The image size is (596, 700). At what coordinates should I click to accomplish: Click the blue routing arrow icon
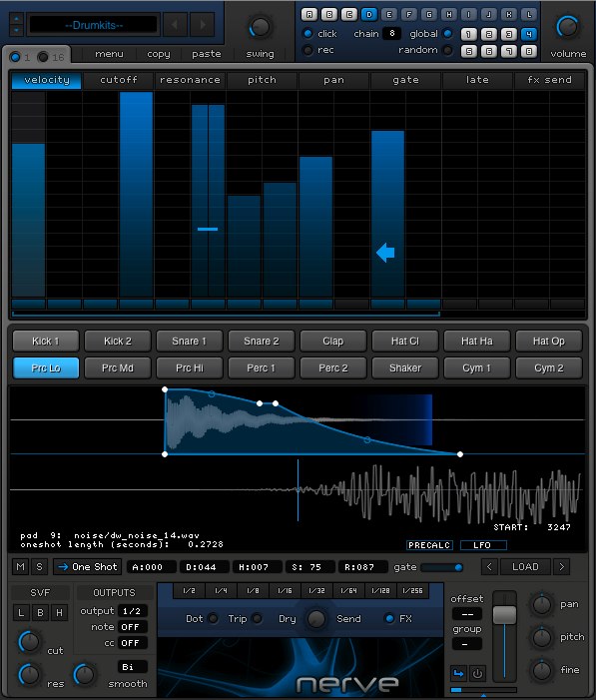(x=458, y=673)
